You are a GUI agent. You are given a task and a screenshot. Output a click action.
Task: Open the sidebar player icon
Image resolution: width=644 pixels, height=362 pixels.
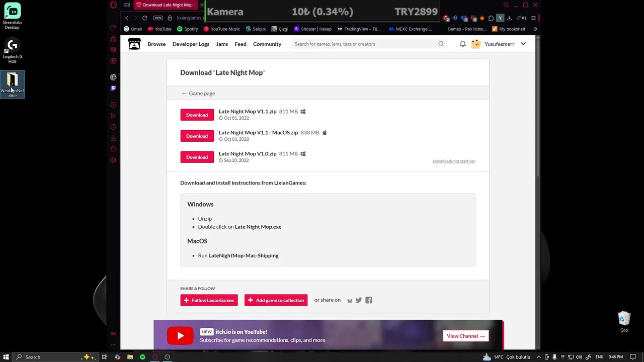pyautogui.click(x=113, y=105)
